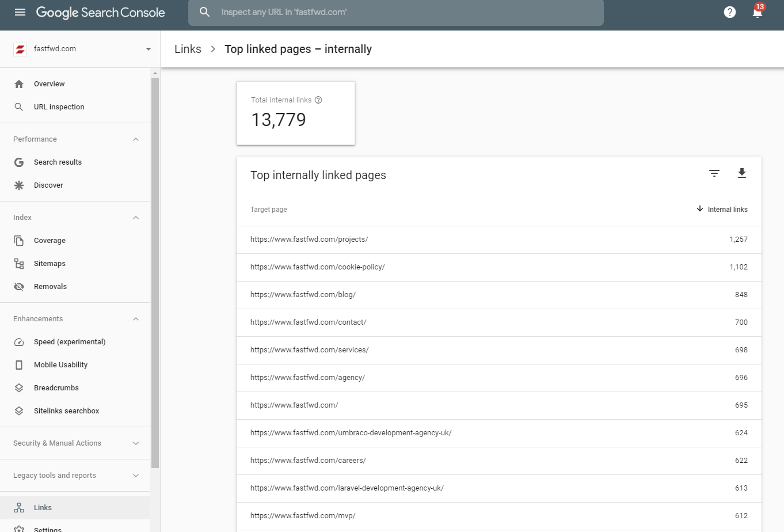Click the Sitemaps tree icon

(19, 264)
